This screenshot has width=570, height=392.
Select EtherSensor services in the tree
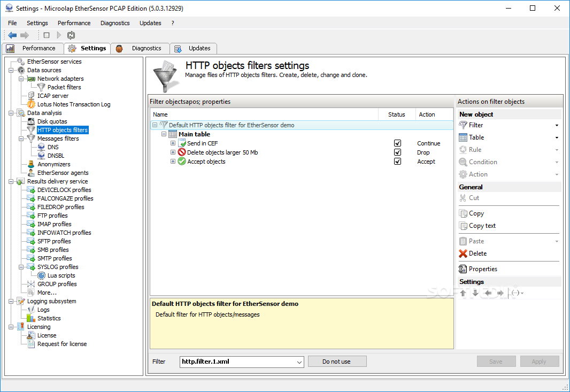54,62
